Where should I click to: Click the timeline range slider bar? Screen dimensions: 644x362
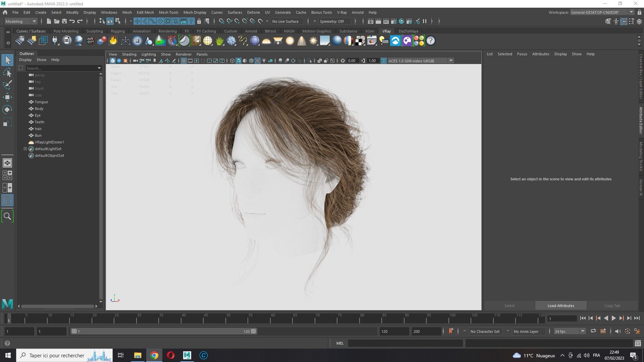164,331
